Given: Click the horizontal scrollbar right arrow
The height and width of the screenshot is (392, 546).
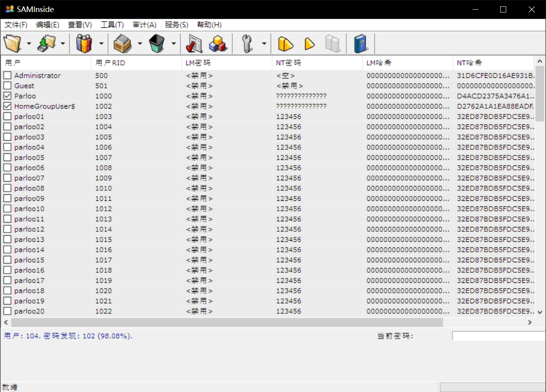Looking at the screenshot, I should click(530, 322).
